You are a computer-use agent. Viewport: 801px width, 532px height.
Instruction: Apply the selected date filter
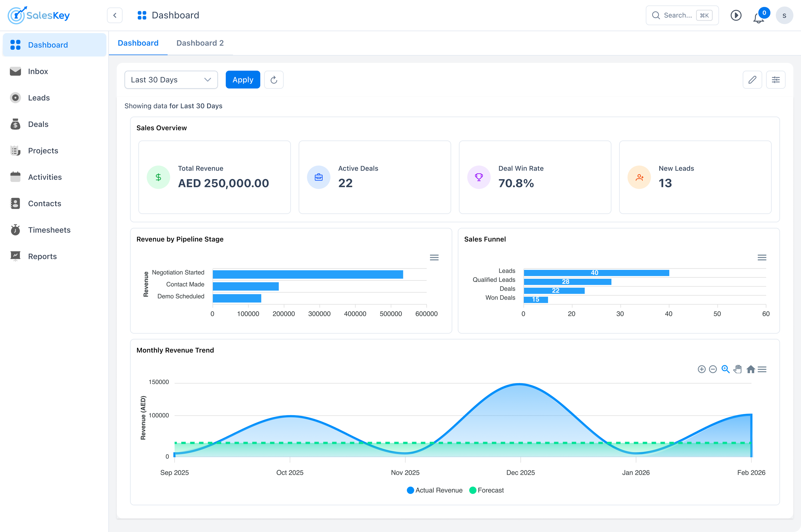[x=243, y=79]
